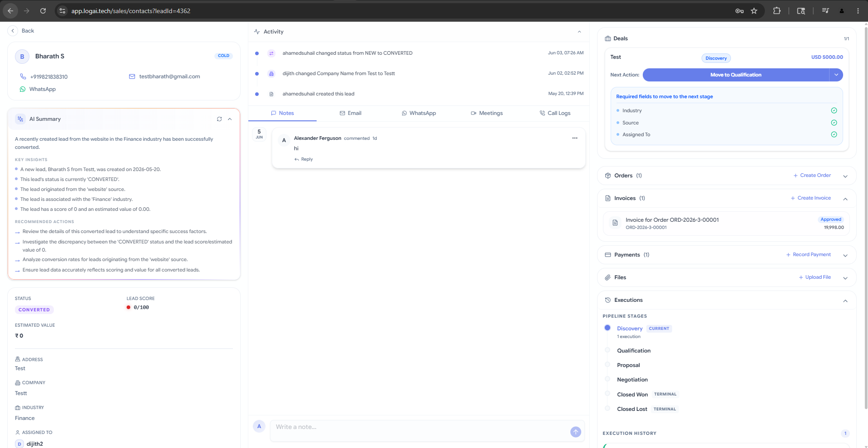Go back using browser back arrow
This screenshot has height=448, width=868.
click(10, 11)
